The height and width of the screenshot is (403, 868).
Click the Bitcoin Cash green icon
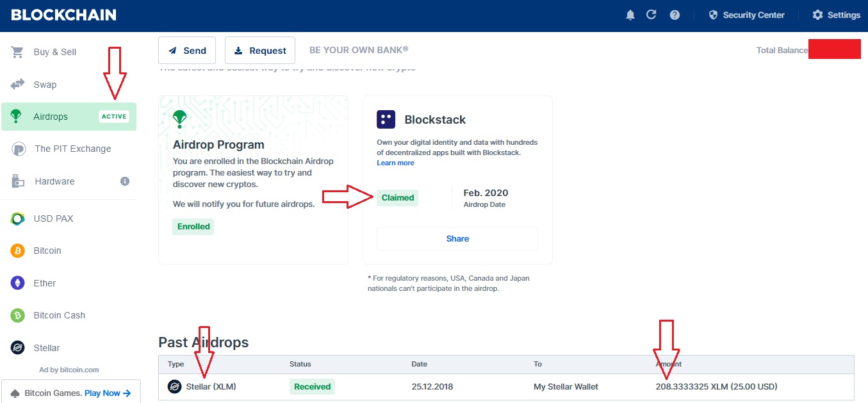(x=17, y=315)
